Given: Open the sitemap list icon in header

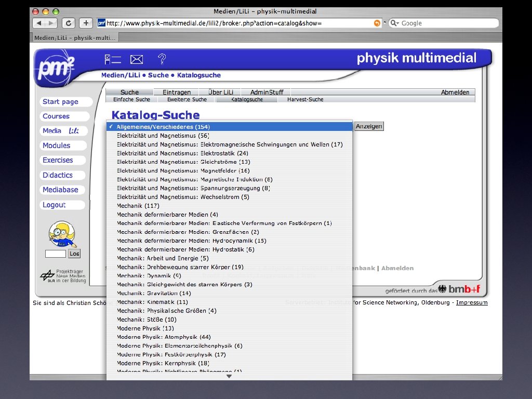Looking at the screenshot, I should pyautogui.click(x=113, y=59).
